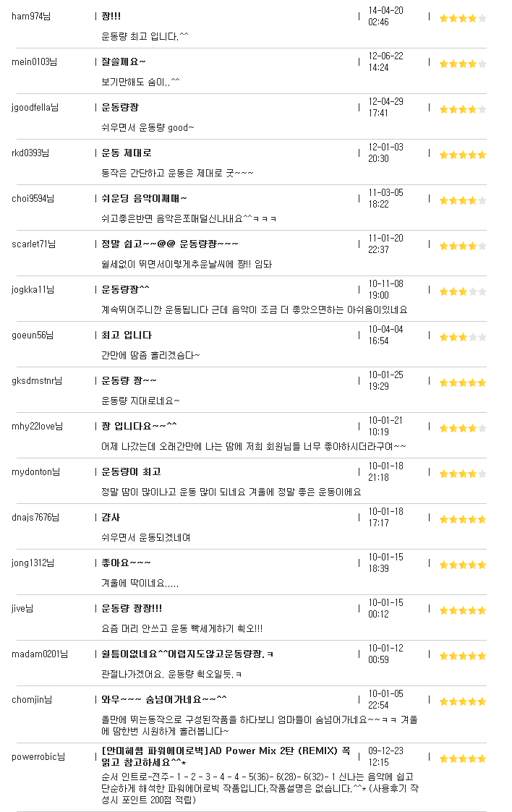Click the star rating for goeun56's review
The height and width of the screenshot is (812, 512).
[463, 337]
